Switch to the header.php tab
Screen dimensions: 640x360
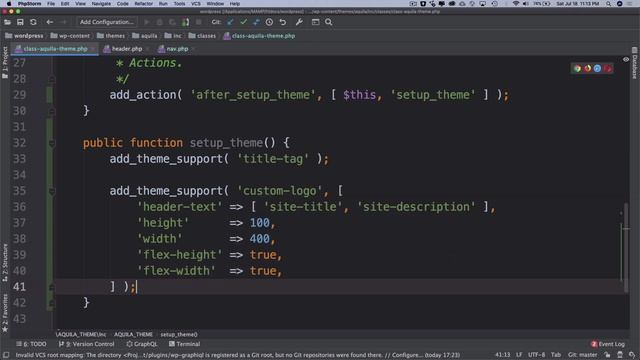127,49
